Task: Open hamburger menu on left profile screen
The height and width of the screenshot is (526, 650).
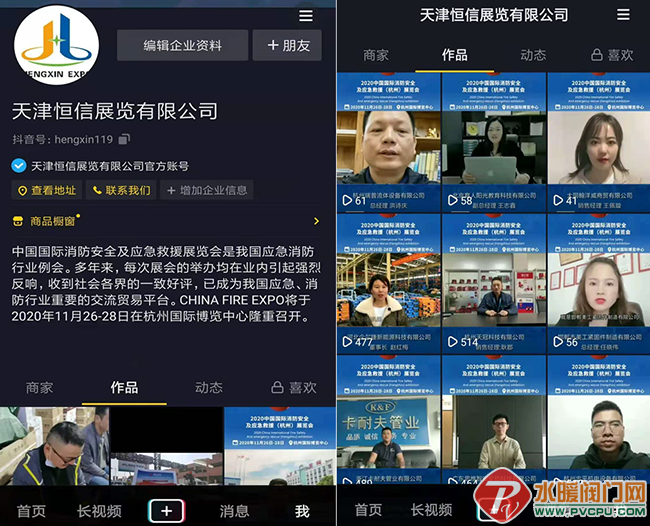Action: pos(306,16)
